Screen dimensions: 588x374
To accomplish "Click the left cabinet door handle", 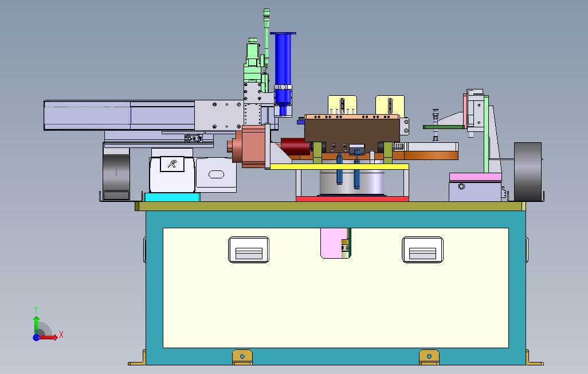I will pos(249,250).
